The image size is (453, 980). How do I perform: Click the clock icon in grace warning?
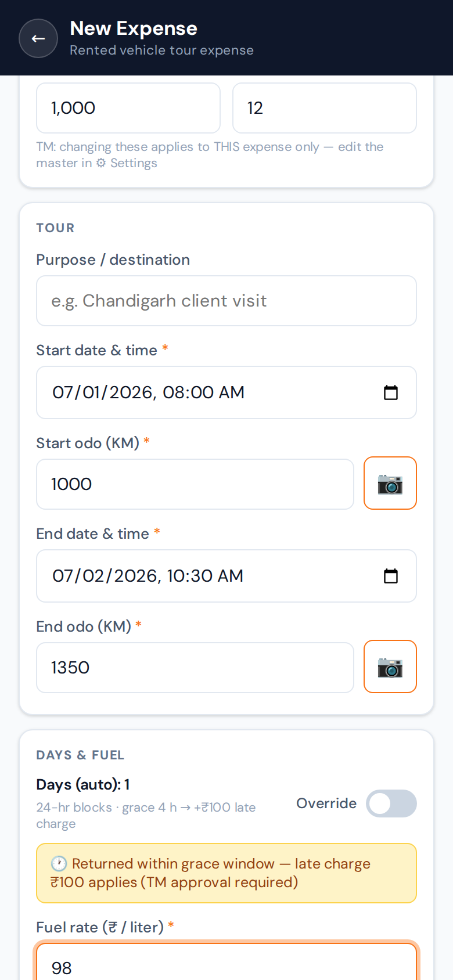[59, 864]
